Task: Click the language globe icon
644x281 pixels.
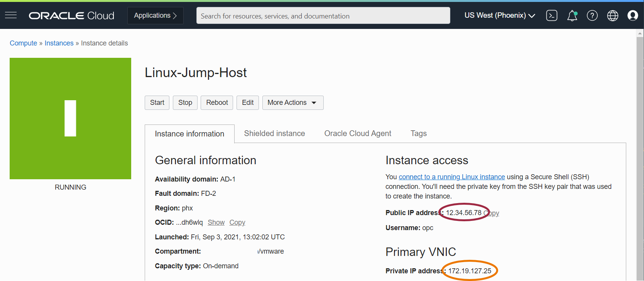Action: tap(612, 15)
